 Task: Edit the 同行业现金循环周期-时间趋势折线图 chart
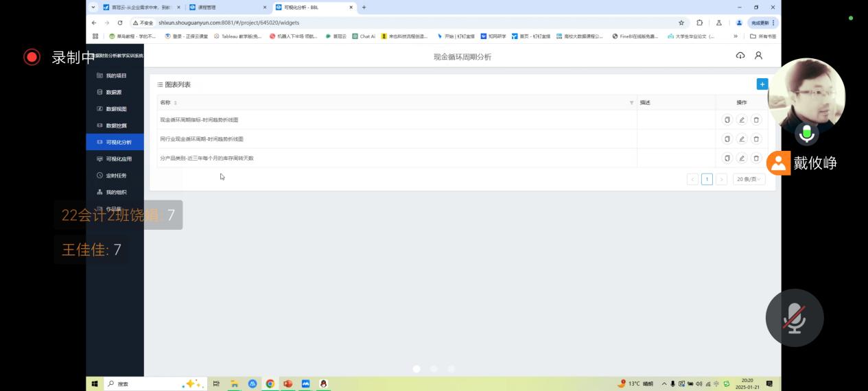pyautogui.click(x=742, y=139)
